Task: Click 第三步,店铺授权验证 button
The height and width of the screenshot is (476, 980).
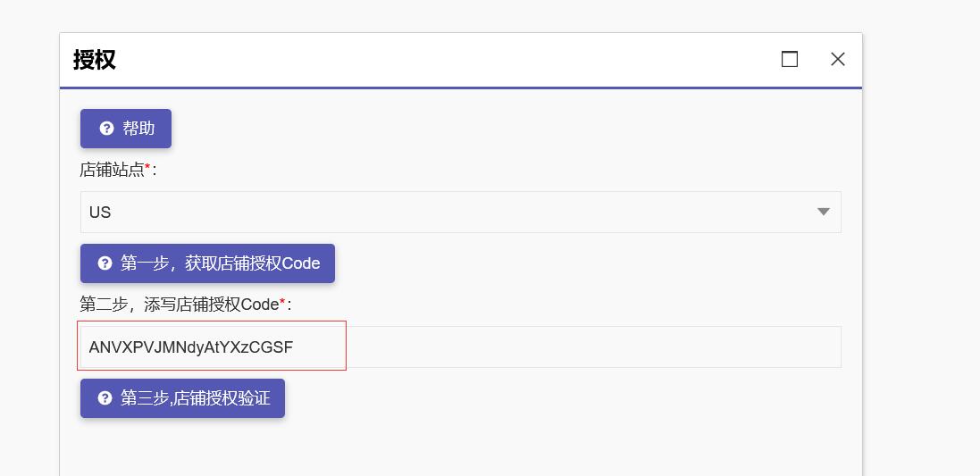Action: (182, 398)
